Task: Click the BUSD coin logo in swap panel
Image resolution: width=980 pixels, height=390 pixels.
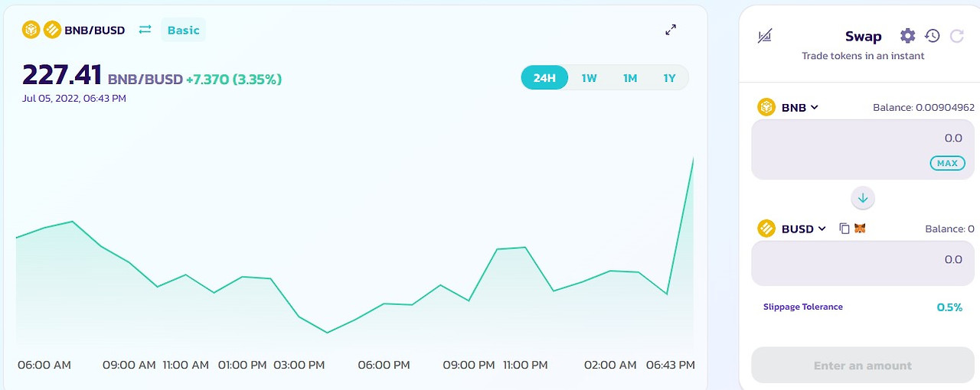Action: (x=766, y=228)
